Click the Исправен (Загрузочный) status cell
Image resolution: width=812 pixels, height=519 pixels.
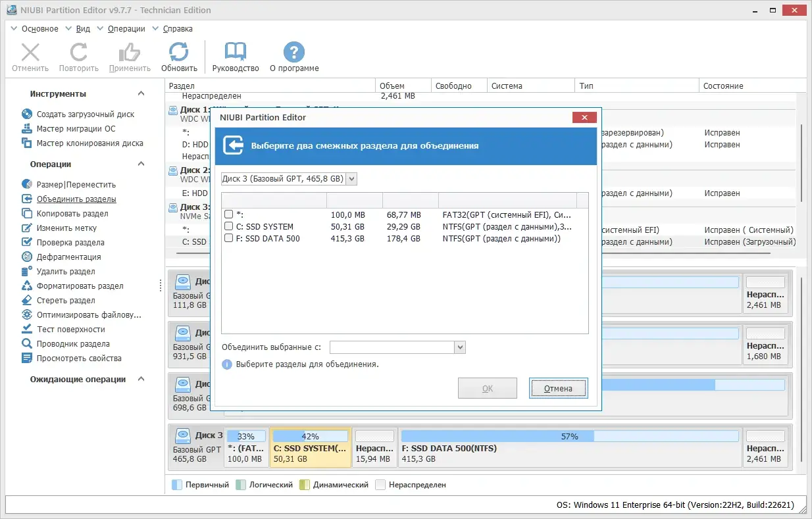pyautogui.click(x=749, y=242)
